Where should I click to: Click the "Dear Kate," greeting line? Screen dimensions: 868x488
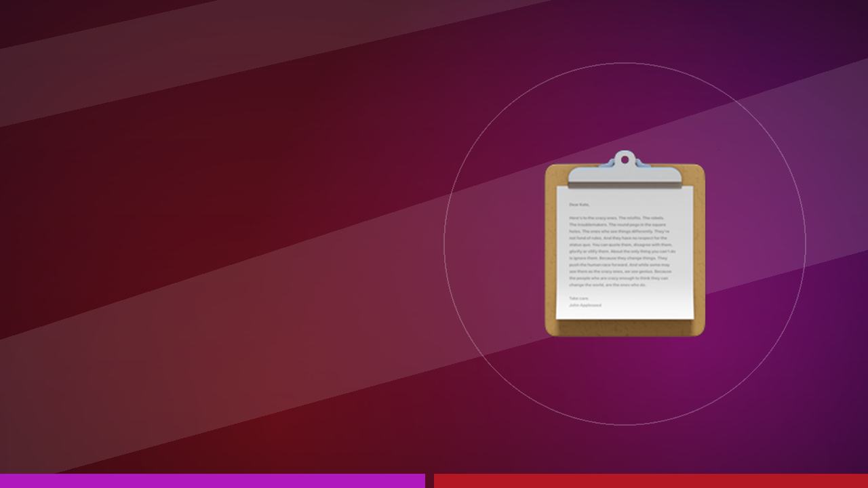[579, 204]
